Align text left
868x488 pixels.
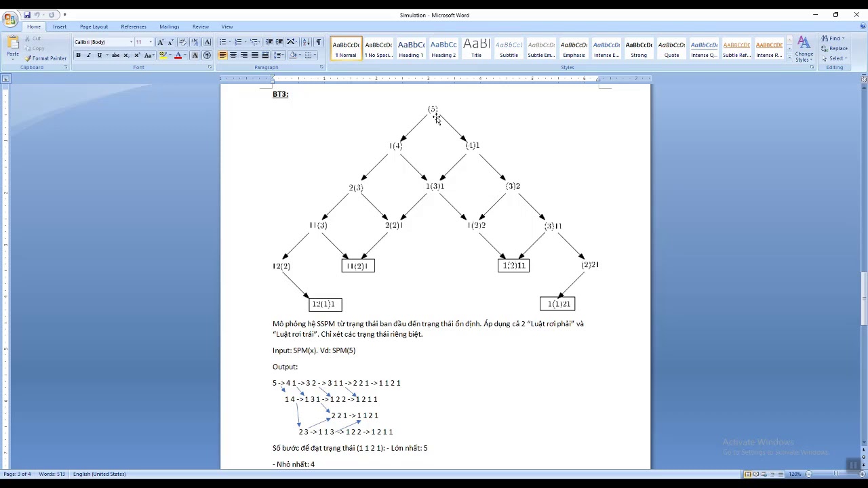(222, 56)
